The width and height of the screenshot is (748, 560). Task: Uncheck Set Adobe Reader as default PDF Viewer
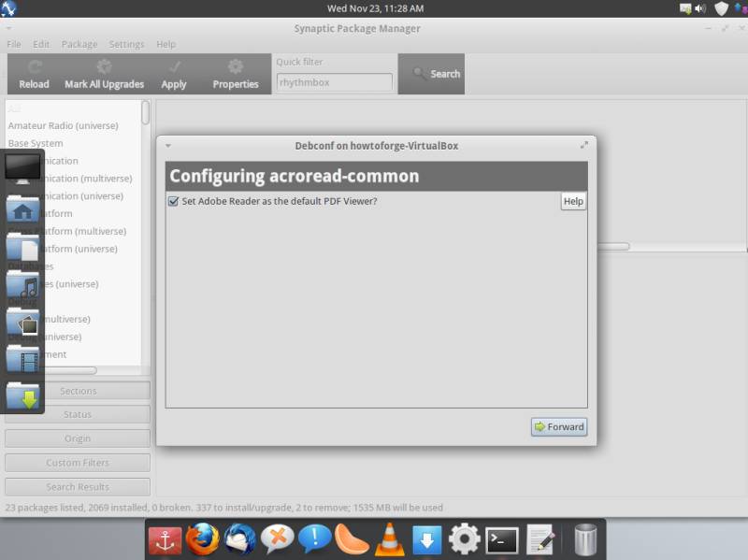point(174,201)
